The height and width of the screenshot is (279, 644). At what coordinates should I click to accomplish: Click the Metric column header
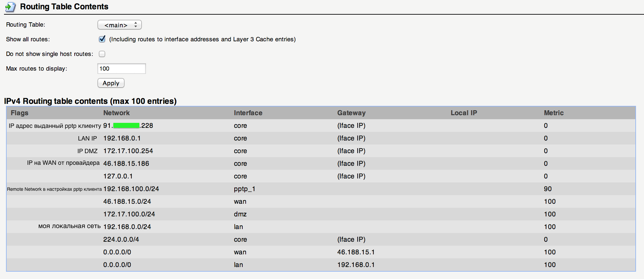click(x=554, y=113)
